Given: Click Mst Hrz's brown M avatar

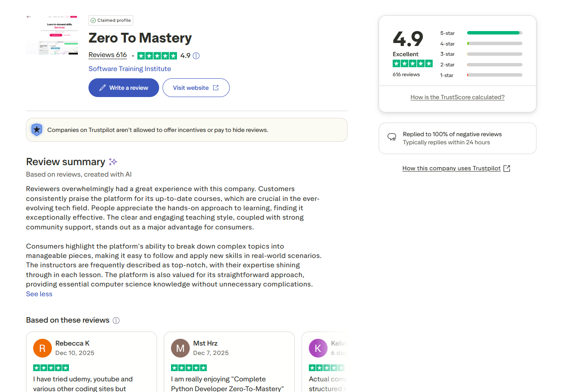Looking at the screenshot, I should click(180, 348).
